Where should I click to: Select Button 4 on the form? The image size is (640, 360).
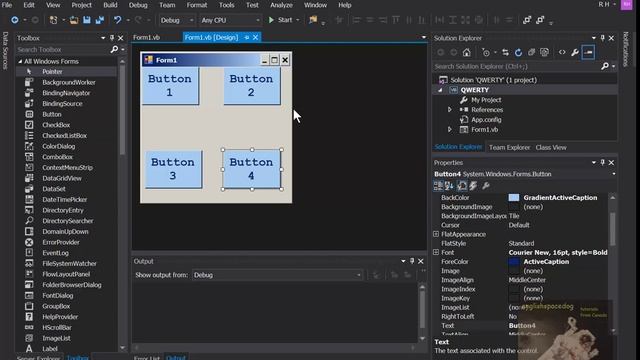tap(252, 169)
